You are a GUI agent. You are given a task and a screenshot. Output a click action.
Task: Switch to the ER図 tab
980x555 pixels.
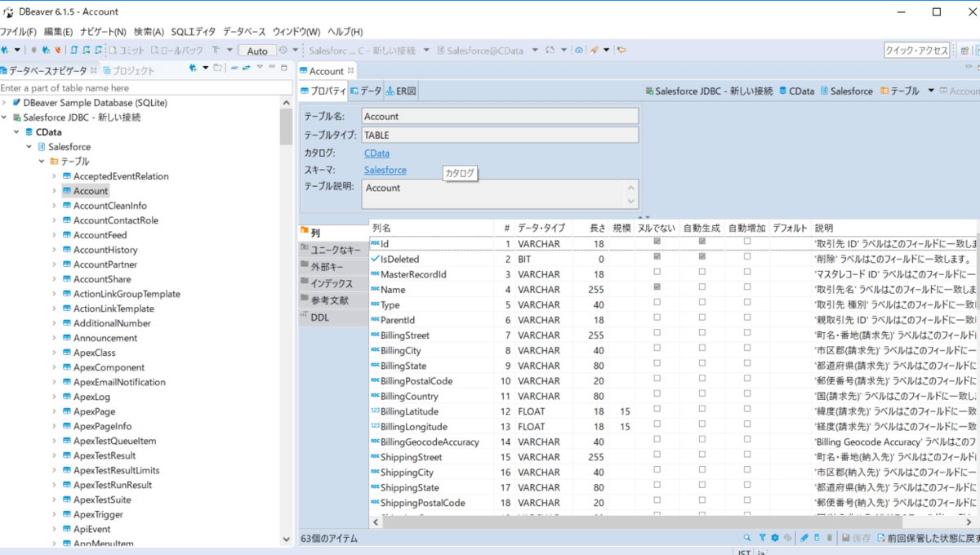401,91
